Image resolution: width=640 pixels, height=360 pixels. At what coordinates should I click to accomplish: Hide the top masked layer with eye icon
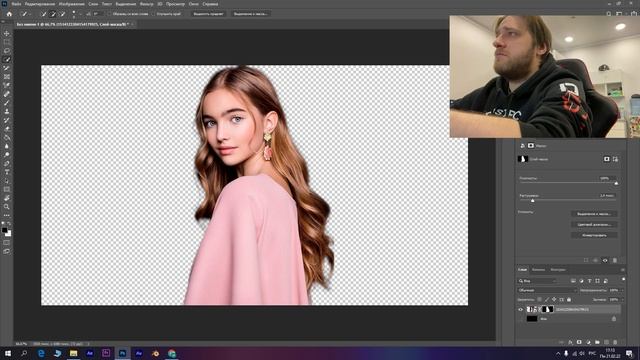[x=520, y=310]
